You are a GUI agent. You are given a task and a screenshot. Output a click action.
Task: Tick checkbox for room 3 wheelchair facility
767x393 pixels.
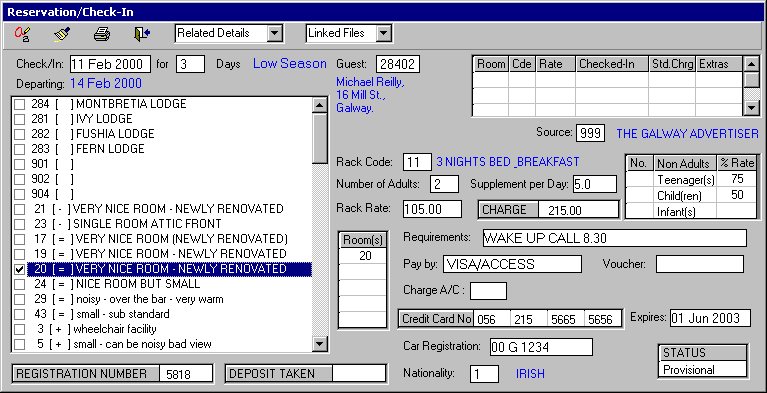19,329
